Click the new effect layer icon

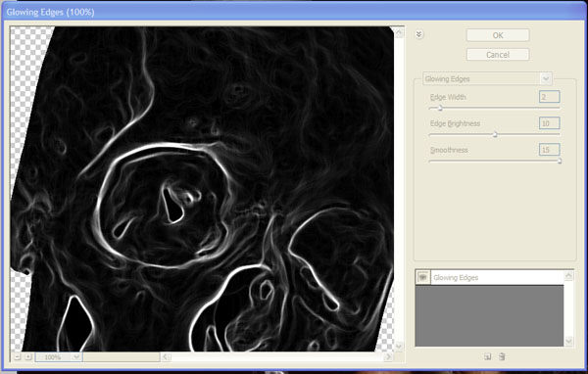point(487,356)
